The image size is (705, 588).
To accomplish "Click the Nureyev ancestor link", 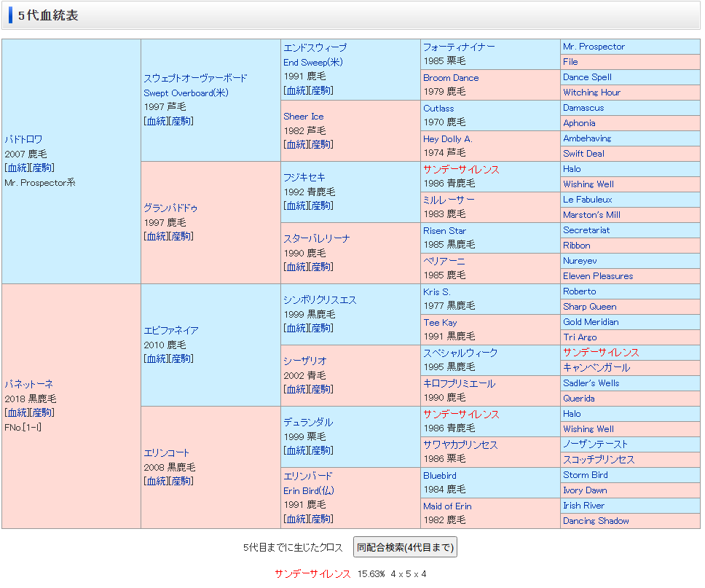I will pyautogui.click(x=580, y=261).
